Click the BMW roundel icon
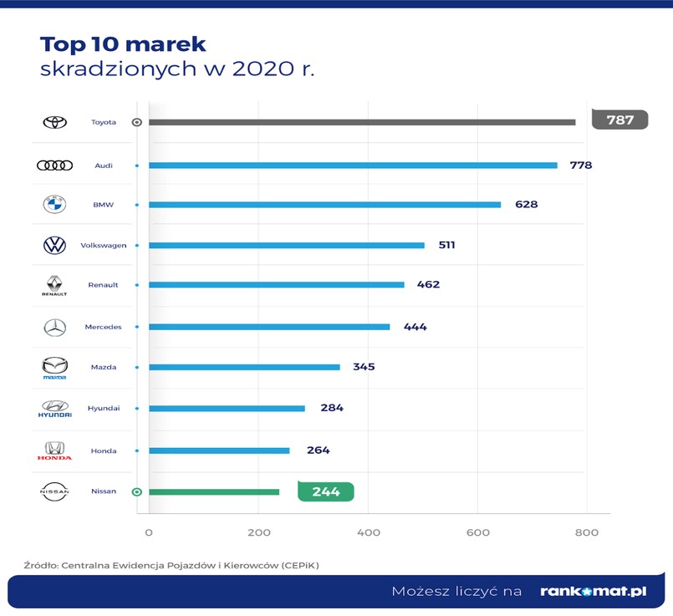The height and width of the screenshot is (616, 673). coord(54,203)
